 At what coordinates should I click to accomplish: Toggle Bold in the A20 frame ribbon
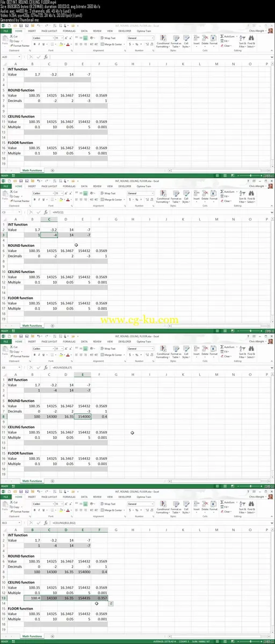click(34, 45)
